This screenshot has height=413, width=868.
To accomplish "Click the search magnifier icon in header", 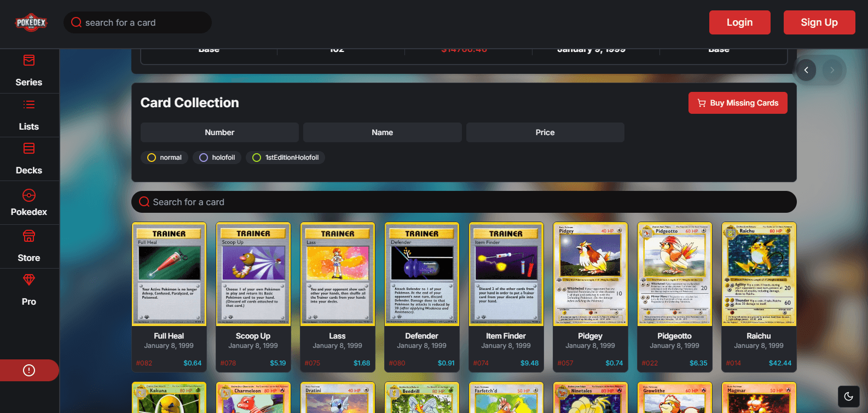I will pos(77,22).
